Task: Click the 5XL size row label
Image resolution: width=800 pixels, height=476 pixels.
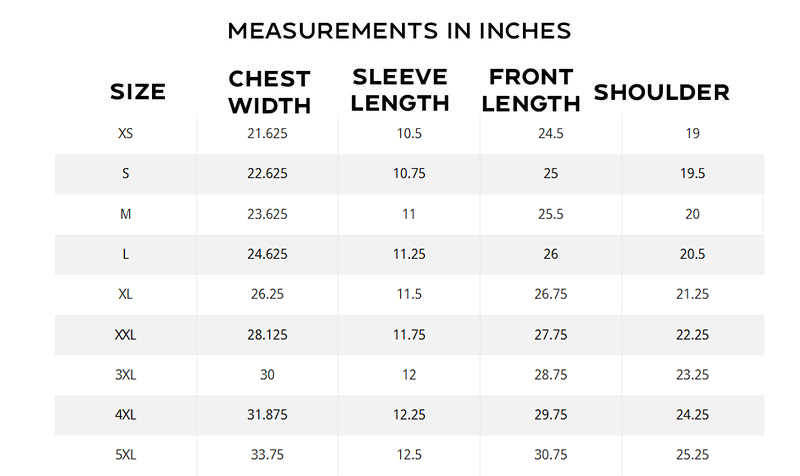Action: click(x=125, y=455)
